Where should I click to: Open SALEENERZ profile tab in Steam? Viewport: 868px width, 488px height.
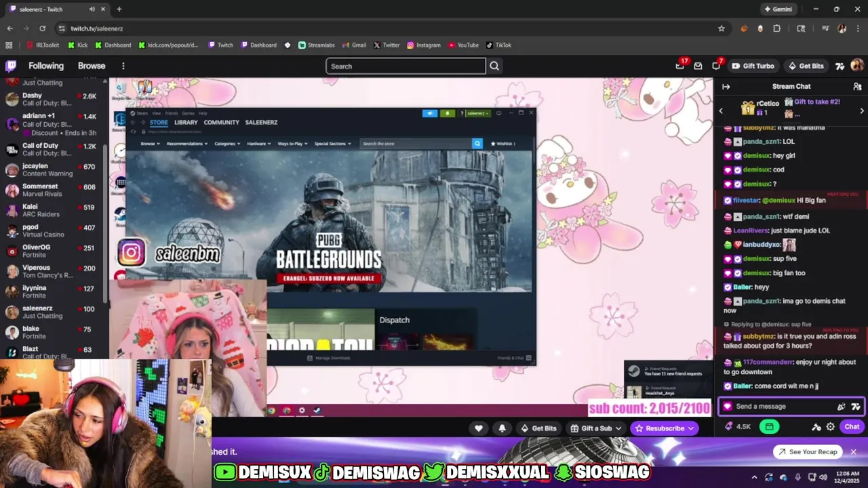(261, 123)
